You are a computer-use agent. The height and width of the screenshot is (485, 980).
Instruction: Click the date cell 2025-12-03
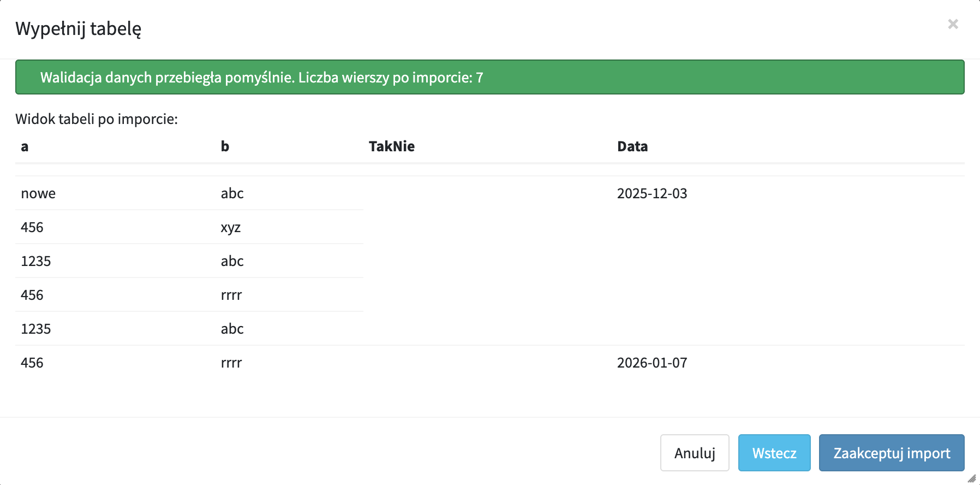click(x=652, y=193)
